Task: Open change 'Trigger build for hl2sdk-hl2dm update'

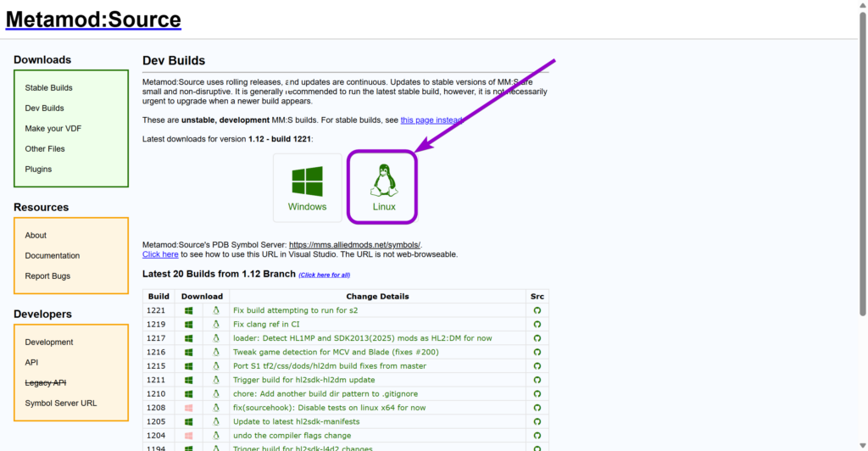Action: [304, 380]
